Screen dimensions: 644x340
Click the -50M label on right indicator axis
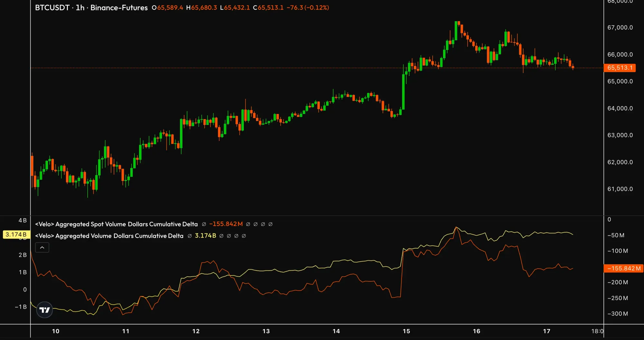(x=616, y=235)
